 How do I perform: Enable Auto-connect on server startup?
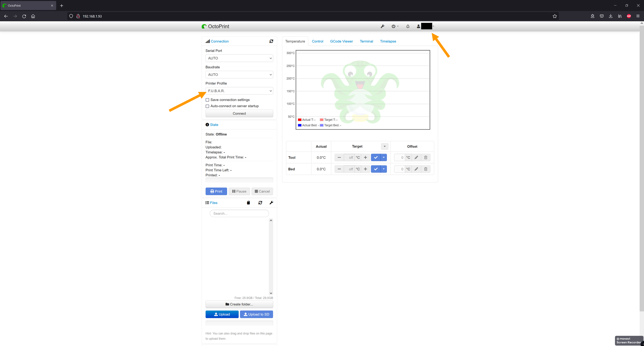pos(207,106)
